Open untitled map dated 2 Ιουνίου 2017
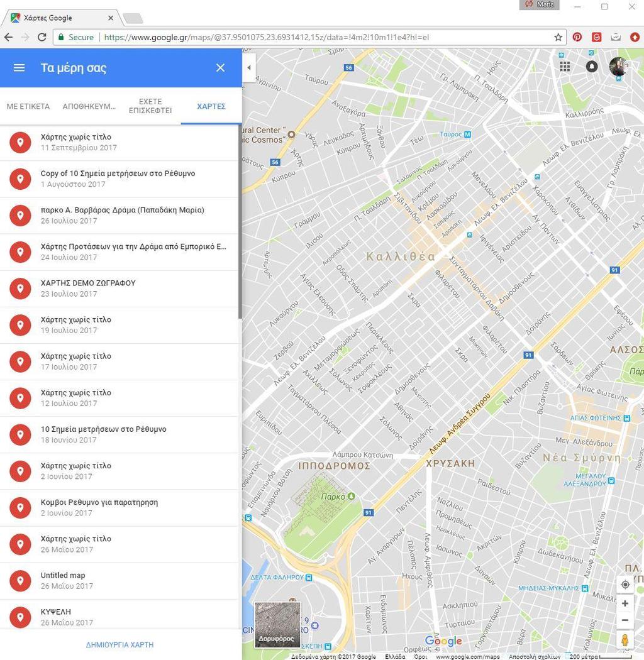This screenshot has width=644, height=660. tap(119, 471)
